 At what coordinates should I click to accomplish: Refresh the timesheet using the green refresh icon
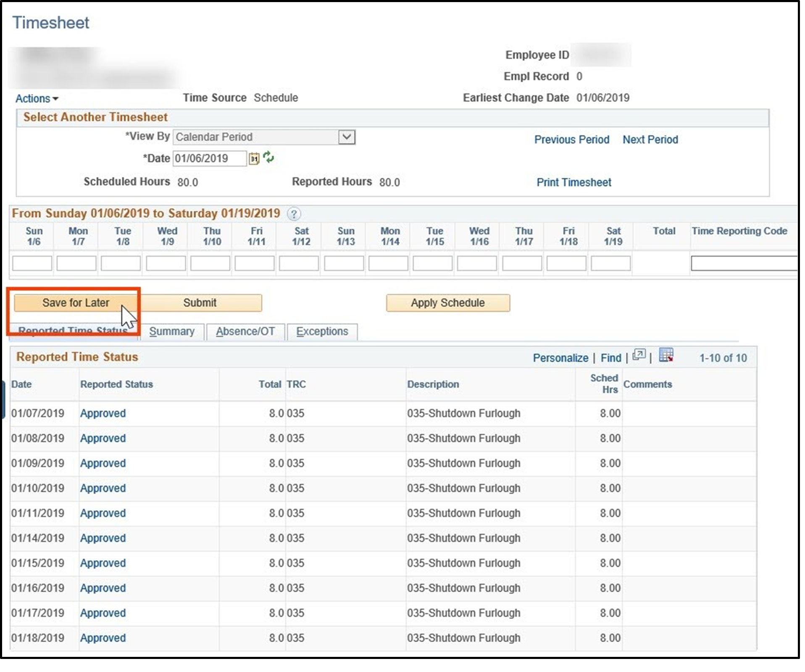click(x=269, y=158)
